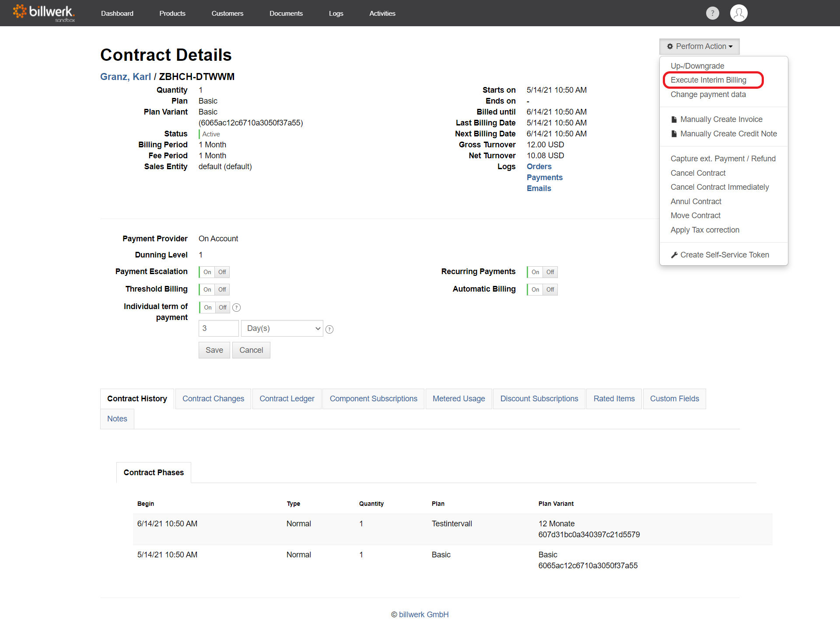Switch to Rated Items tab
Image resolution: width=840 pixels, height=626 pixels.
614,399
